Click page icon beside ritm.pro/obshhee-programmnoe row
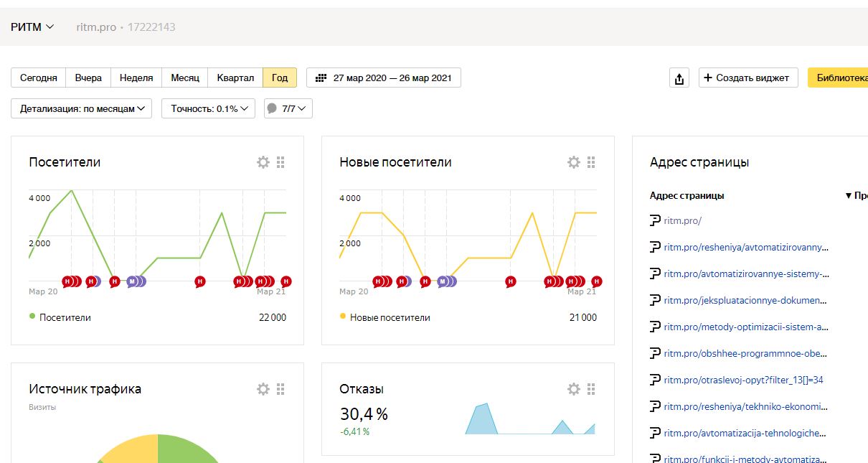Screen dimensions: 868x463 655,353
